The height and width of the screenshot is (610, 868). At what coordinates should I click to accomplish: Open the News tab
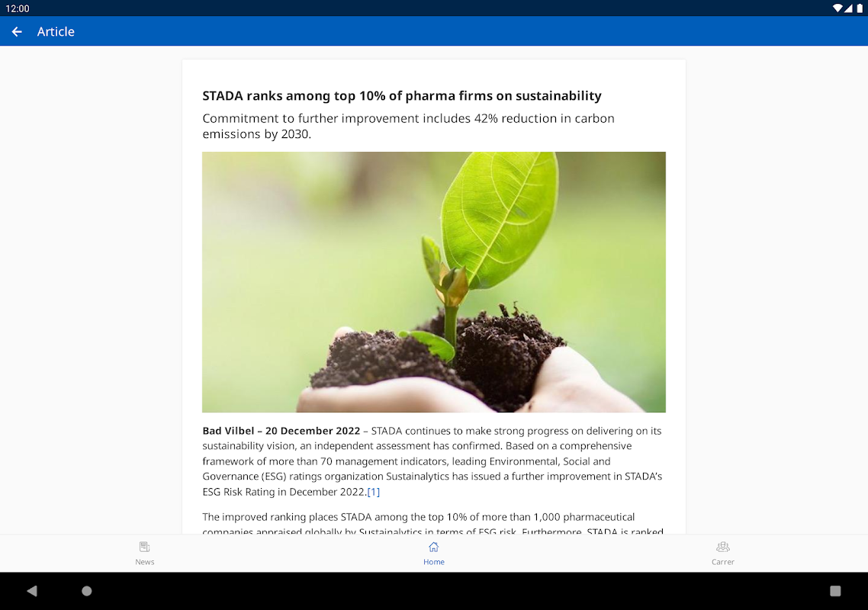[x=144, y=553]
